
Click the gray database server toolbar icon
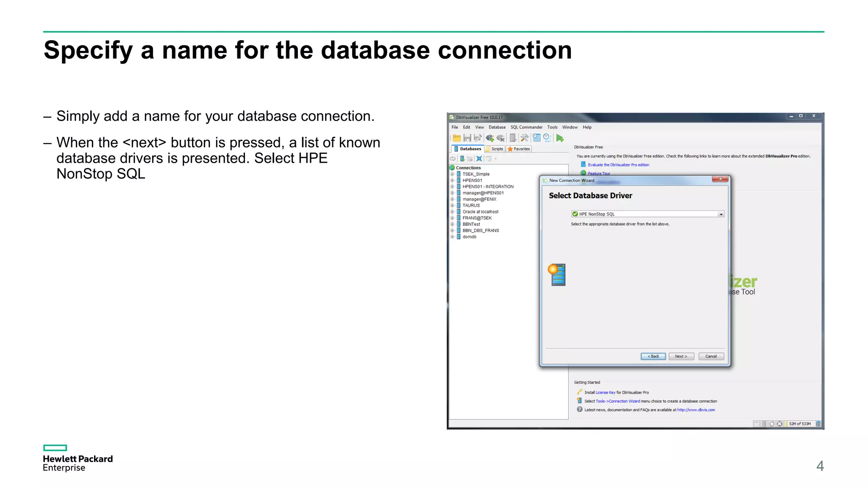click(x=513, y=138)
